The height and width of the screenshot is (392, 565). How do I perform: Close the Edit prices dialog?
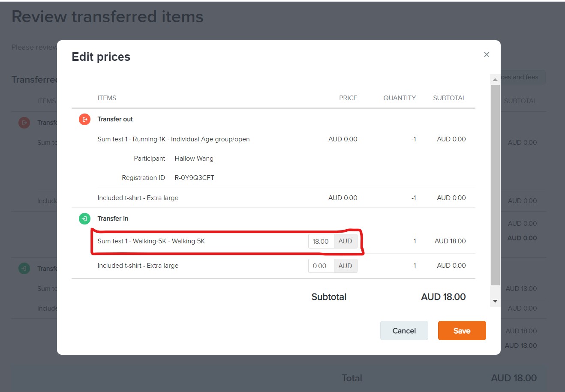(487, 54)
